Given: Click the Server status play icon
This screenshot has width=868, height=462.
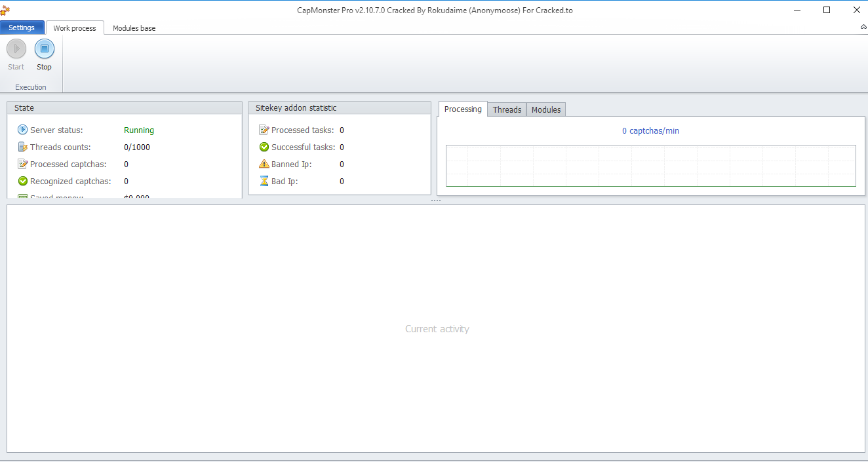Looking at the screenshot, I should click(x=23, y=130).
